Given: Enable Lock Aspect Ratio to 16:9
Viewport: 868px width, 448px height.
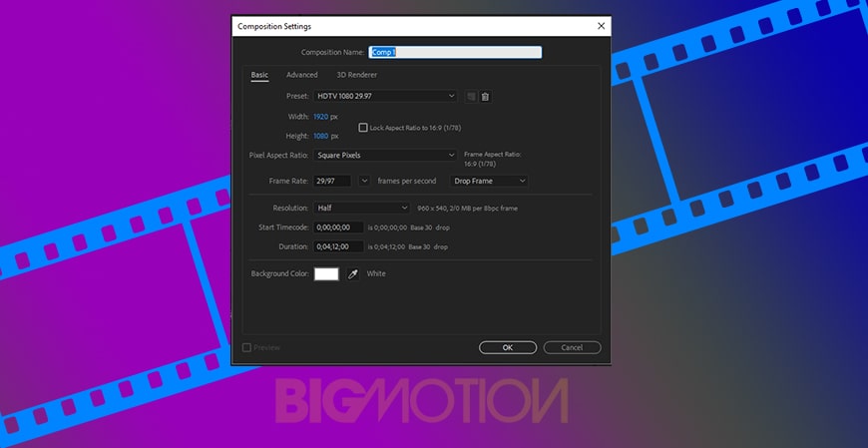Looking at the screenshot, I should point(363,128).
